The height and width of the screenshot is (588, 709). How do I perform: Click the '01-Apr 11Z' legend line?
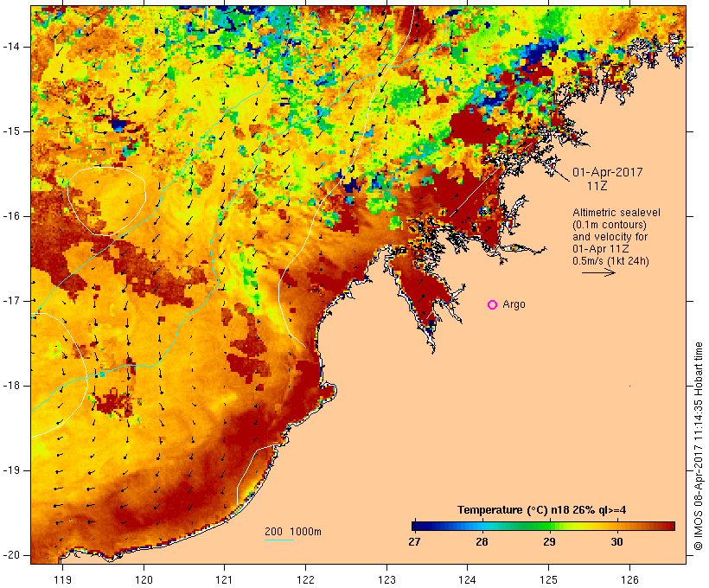pos(601,249)
